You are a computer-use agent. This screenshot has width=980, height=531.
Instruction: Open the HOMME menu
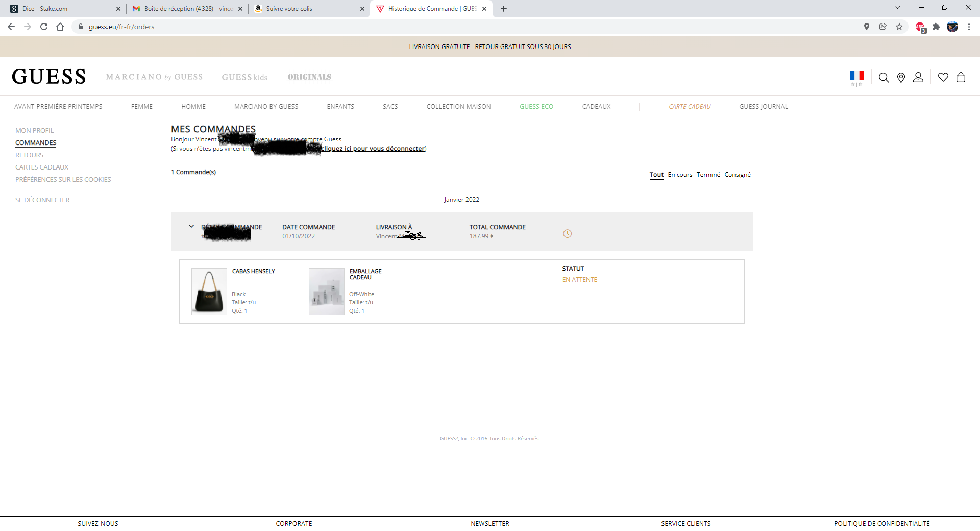pyautogui.click(x=193, y=107)
